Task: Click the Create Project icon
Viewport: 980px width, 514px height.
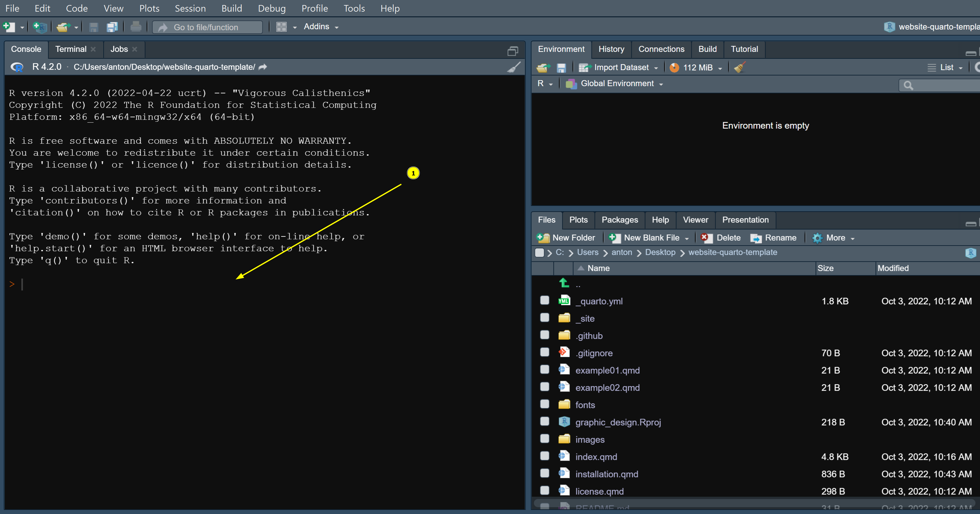Action: coord(40,27)
